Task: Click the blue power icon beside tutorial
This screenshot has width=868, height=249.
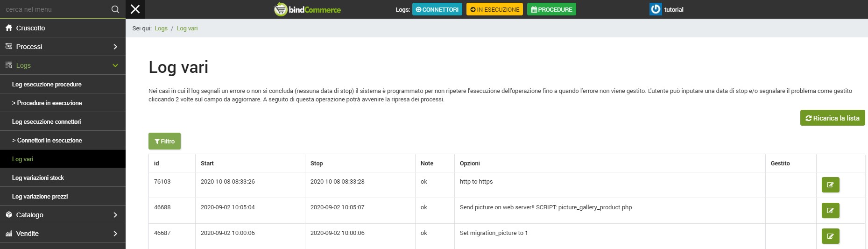Action: [x=656, y=9]
